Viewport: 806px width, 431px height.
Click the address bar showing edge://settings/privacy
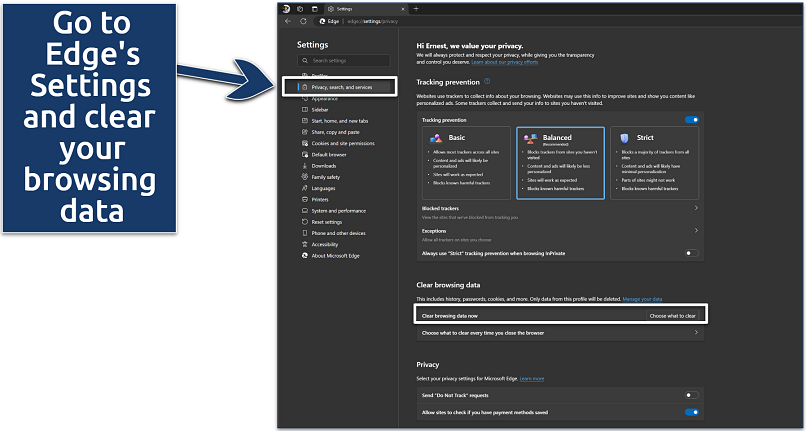coord(372,21)
